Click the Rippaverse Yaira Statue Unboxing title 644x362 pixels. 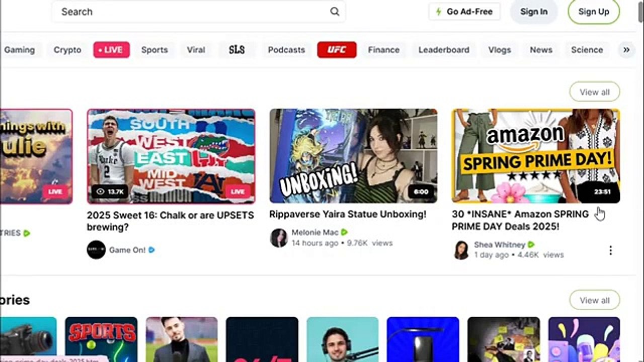(348, 214)
